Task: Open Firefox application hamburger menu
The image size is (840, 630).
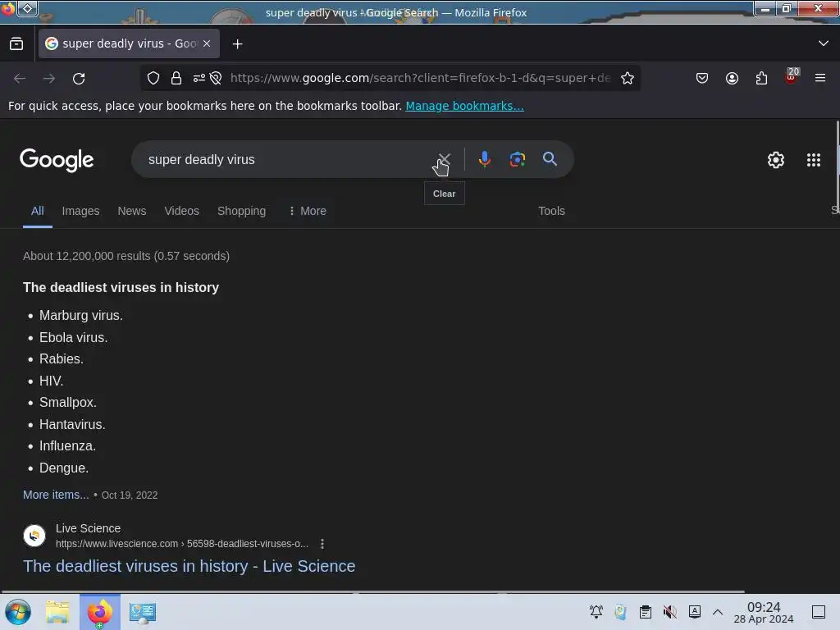Action: (820, 78)
